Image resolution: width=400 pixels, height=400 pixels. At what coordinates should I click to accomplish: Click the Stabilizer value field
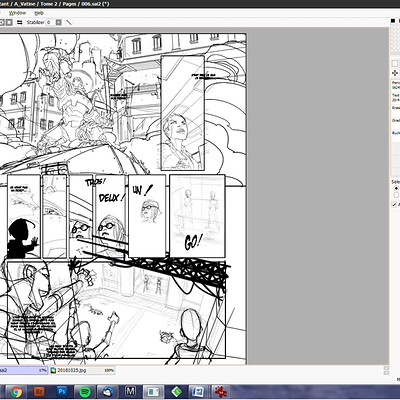[x=50, y=22]
